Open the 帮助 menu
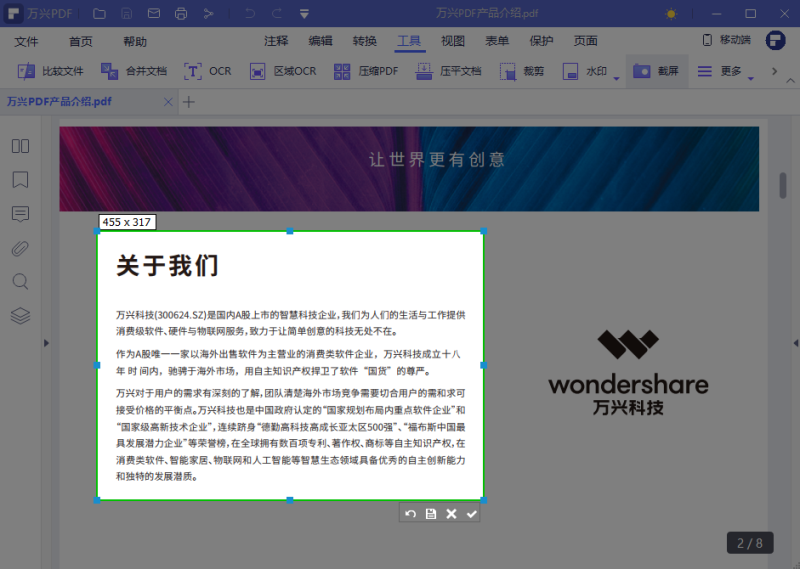 (x=135, y=41)
